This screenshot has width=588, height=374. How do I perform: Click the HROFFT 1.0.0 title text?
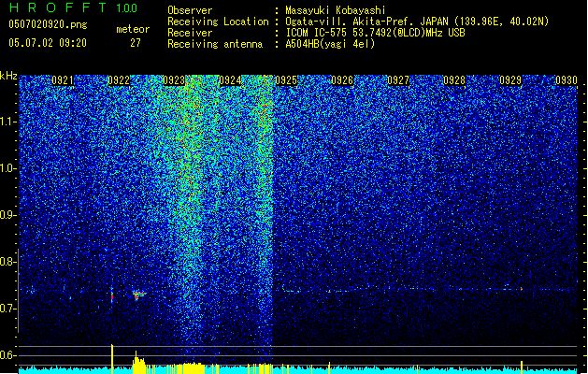coord(73,7)
